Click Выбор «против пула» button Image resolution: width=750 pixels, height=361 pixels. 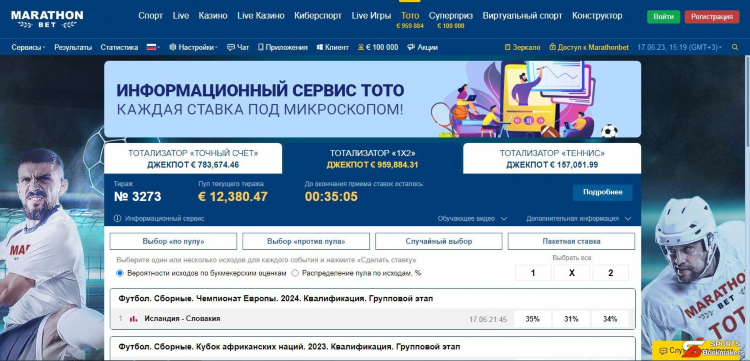(306, 241)
